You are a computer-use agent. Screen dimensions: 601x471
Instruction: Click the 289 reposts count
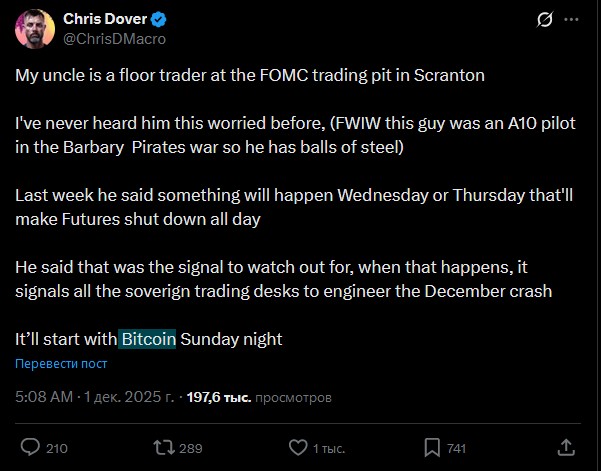(x=191, y=448)
